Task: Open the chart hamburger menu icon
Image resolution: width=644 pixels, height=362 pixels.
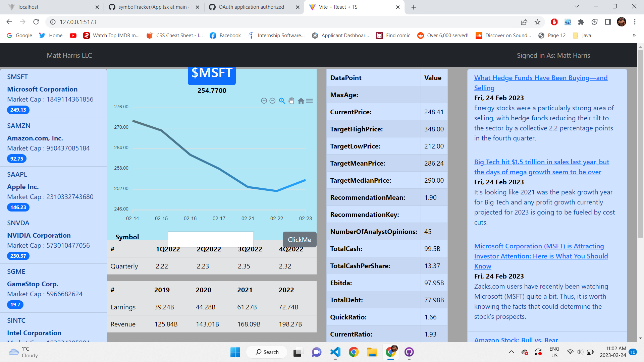Action: coord(310,101)
